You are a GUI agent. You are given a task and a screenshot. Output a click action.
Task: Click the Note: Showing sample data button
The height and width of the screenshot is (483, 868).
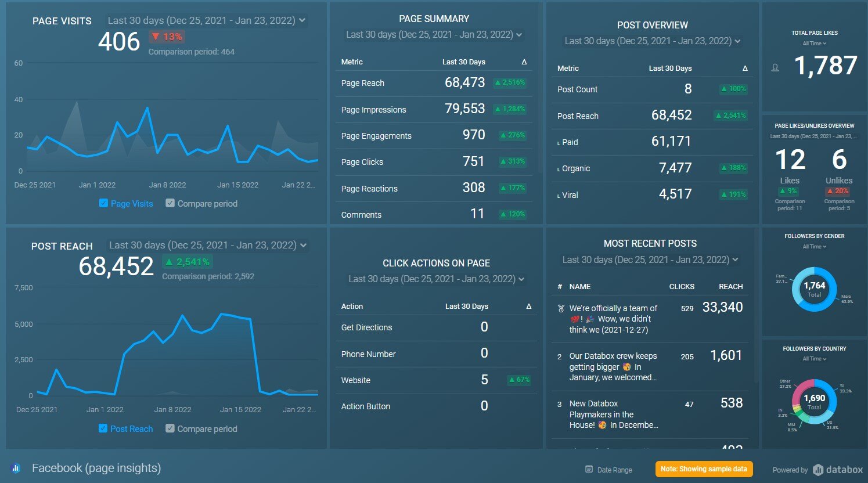(704, 469)
